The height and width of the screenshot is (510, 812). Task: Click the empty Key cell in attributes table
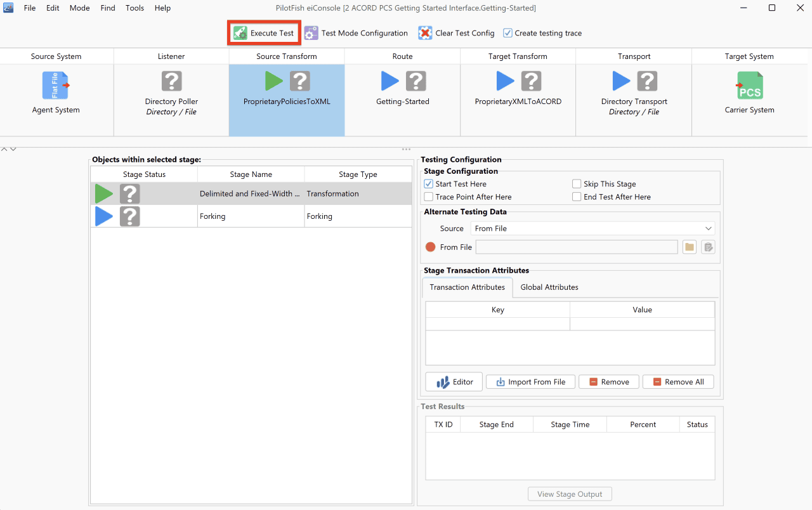tap(498, 324)
